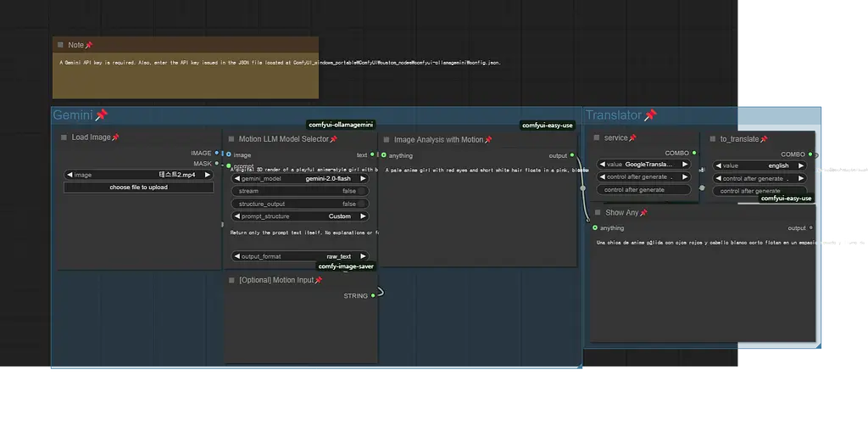The image size is (868, 431).
Task: Collapse the service node via its title dot
Action: (597, 138)
